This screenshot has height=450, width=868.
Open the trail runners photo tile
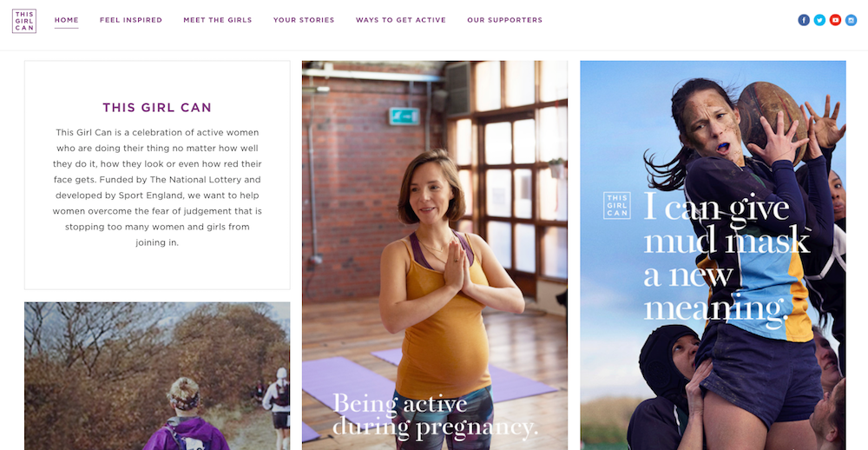coord(157,376)
